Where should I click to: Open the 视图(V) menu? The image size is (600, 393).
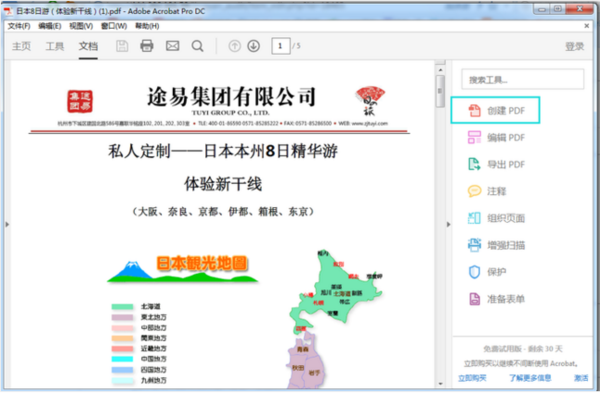(x=81, y=26)
